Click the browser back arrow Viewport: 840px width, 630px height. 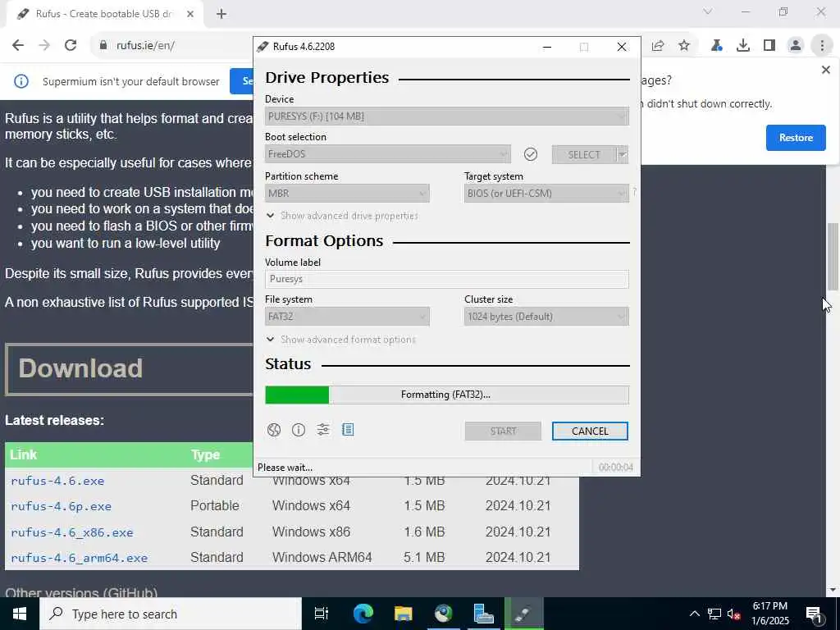18,46
